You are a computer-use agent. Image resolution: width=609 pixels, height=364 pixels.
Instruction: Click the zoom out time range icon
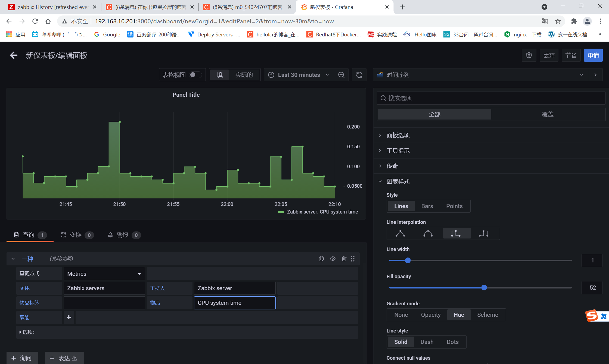pos(341,75)
